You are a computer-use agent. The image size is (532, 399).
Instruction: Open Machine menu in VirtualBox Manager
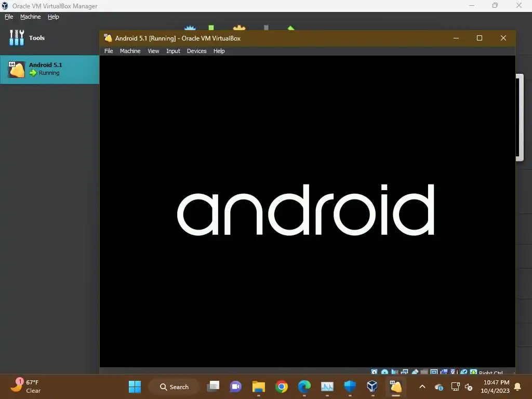click(x=30, y=17)
